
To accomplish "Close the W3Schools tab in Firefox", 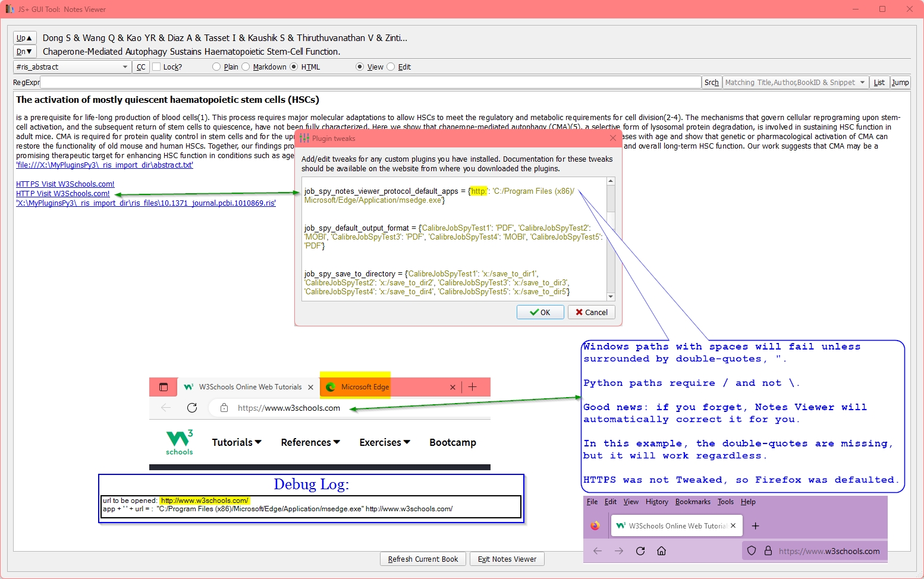I will pyautogui.click(x=733, y=525).
